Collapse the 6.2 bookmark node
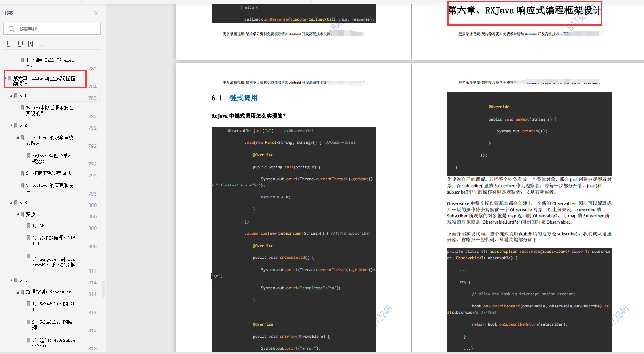644x354 pixels. tap(11, 126)
